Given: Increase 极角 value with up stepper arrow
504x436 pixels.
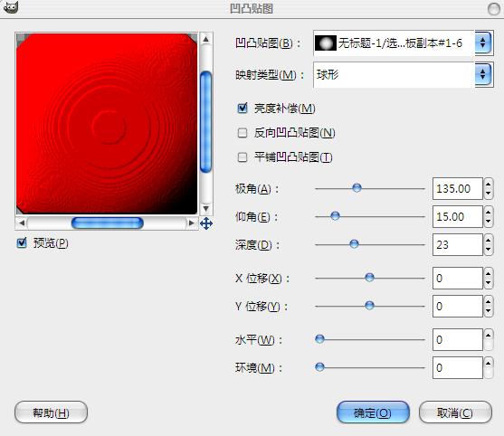Looking at the screenshot, I should 489,184.
